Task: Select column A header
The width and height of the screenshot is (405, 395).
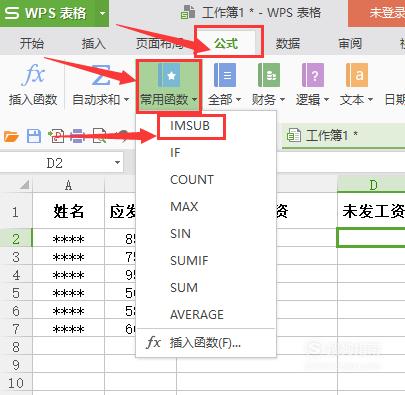Action: (x=68, y=184)
